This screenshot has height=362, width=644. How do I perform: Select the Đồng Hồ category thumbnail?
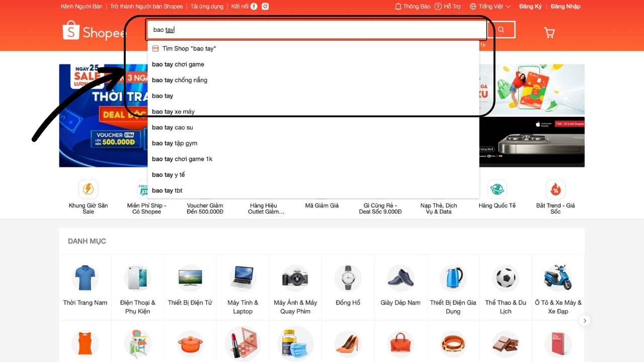click(348, 278)
